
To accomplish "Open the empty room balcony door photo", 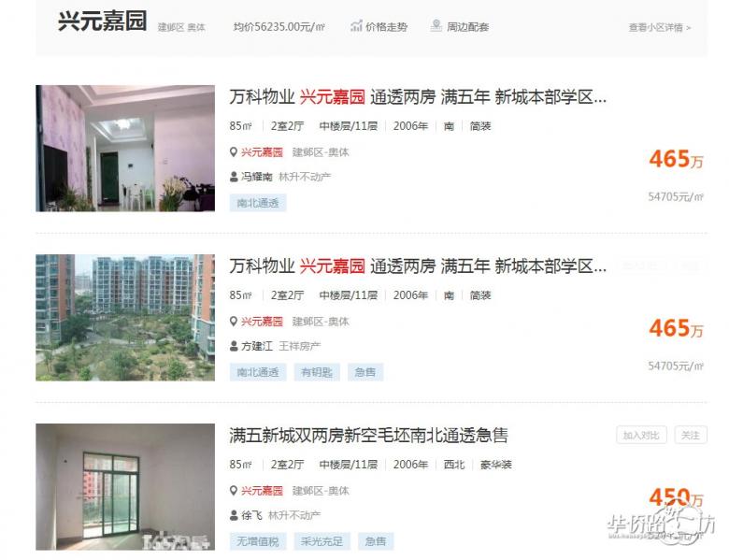I will coord(125,487).
